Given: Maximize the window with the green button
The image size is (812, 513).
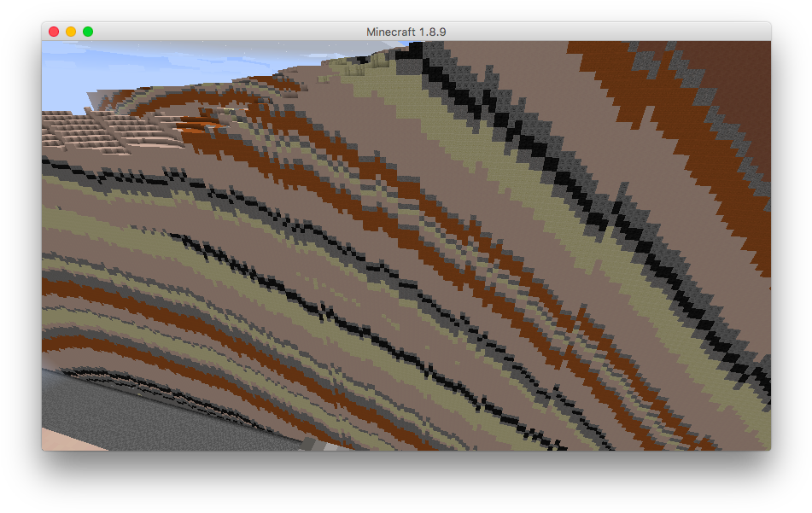Looking at the screenshot, I should pos(88,32).
